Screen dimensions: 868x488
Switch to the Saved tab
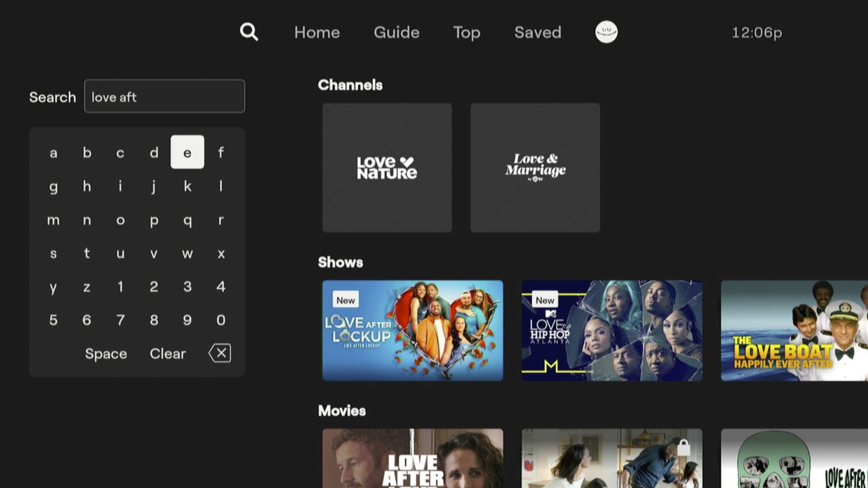537,33
